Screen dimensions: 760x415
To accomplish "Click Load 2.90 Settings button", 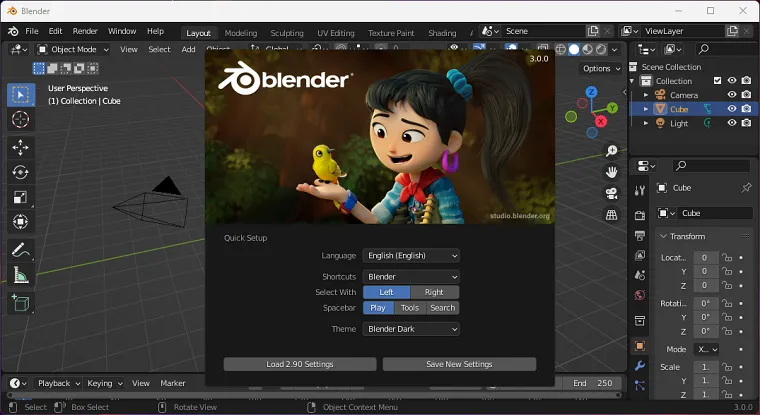I will click(300, 364).
